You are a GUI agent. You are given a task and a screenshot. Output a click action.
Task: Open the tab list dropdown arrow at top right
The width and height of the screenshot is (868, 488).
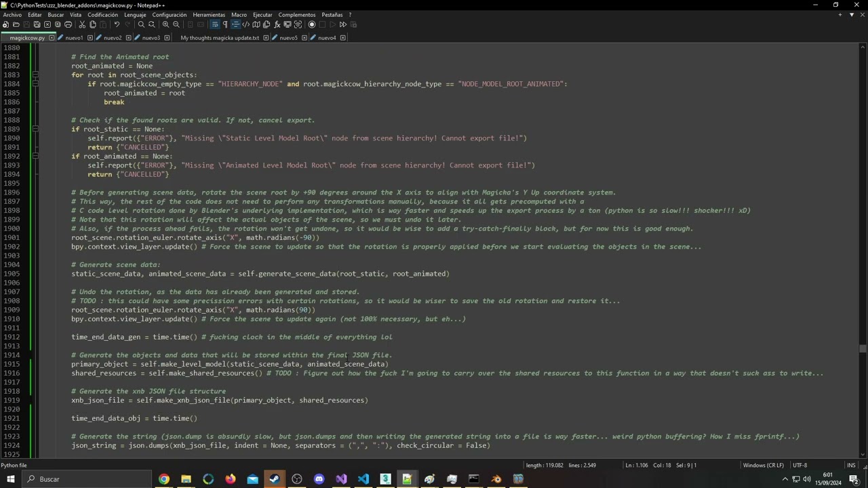point(852,14)
